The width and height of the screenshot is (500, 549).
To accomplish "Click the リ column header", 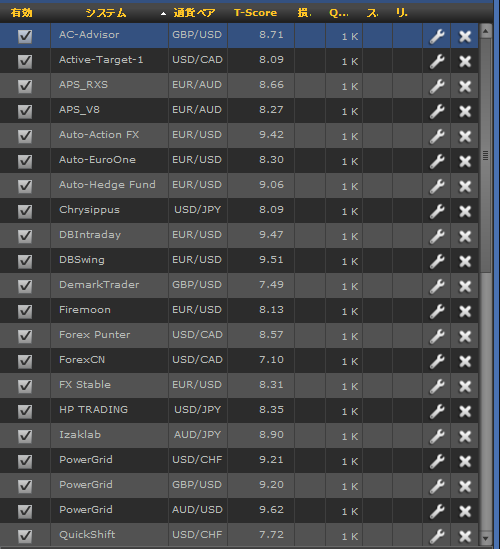I will click(x=402, y=13).
